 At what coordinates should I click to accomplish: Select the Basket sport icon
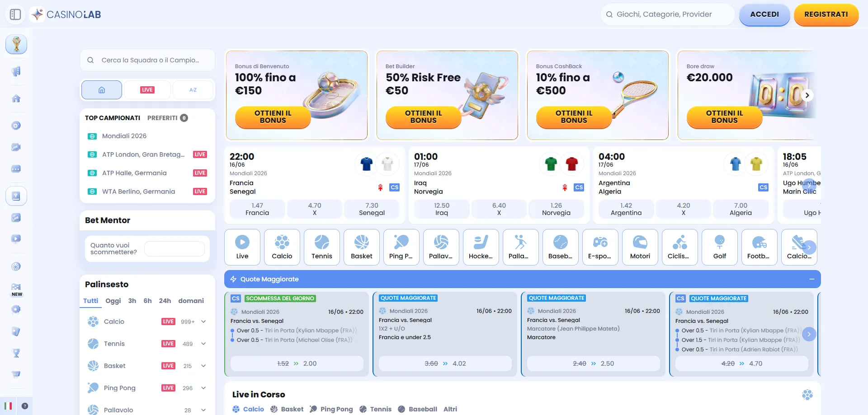(x=362, y=247)
